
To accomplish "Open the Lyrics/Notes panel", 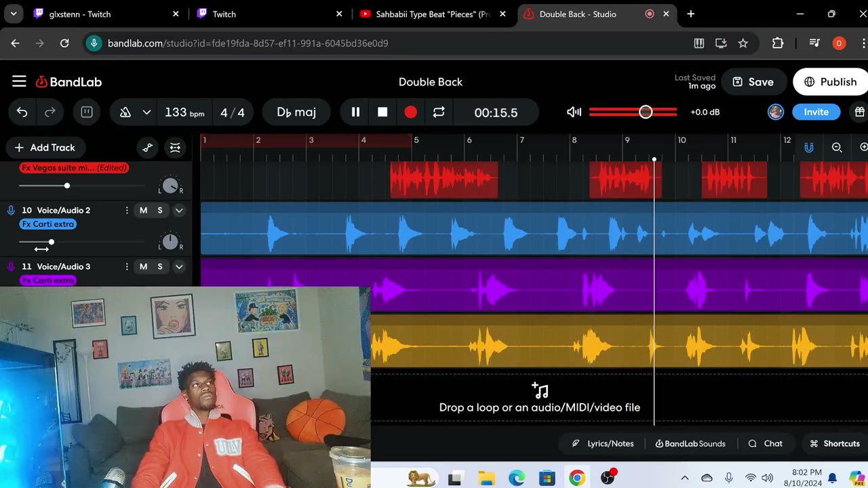I will 603,444.
